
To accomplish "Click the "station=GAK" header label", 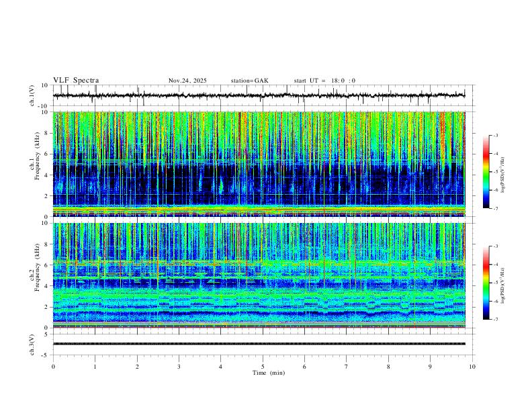I will tap(250, 81).
